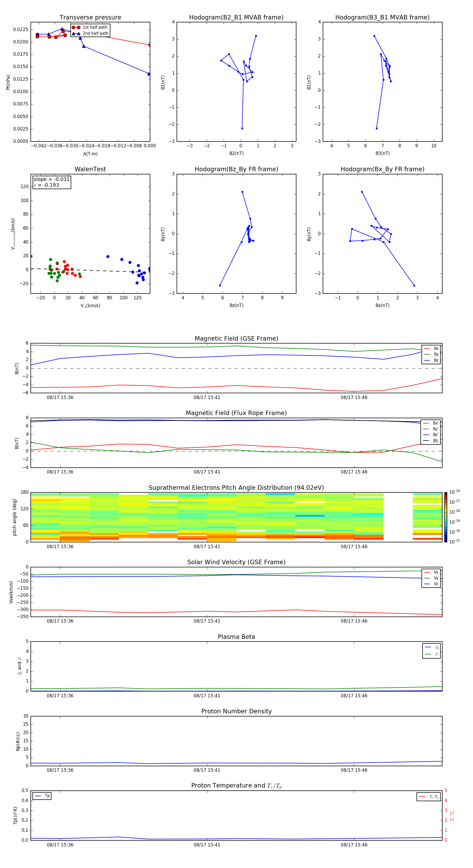The width and height of the screenshot is (473, 868).
Task: Click '08/17 15:36' tick under Proton Number Density
Action: coord(60,770)
